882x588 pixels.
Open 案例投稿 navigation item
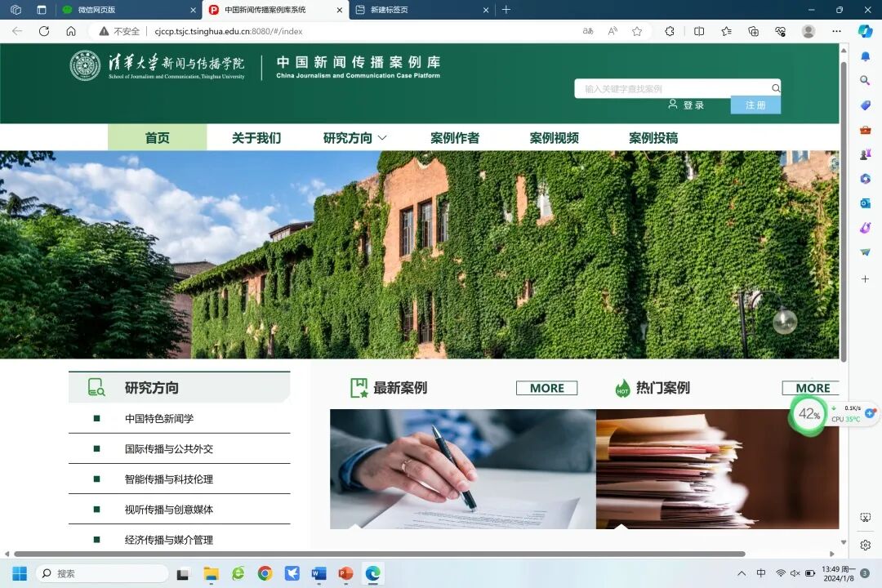tap(653, 138)
